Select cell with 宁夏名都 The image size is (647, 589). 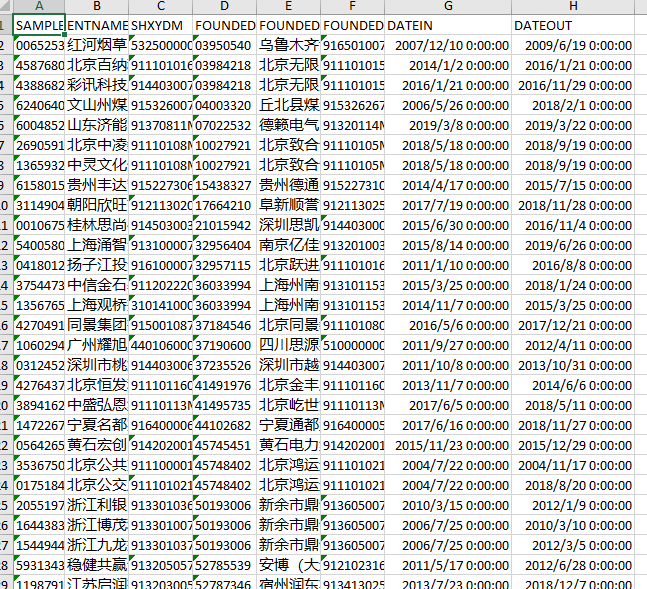[x=97, y=426]
